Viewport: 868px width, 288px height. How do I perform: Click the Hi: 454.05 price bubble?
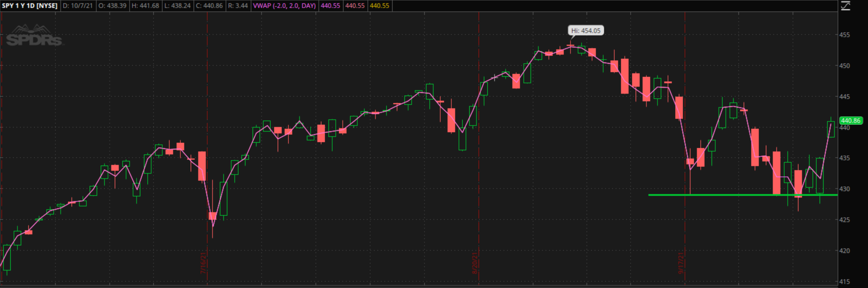(x=586, y=30)
